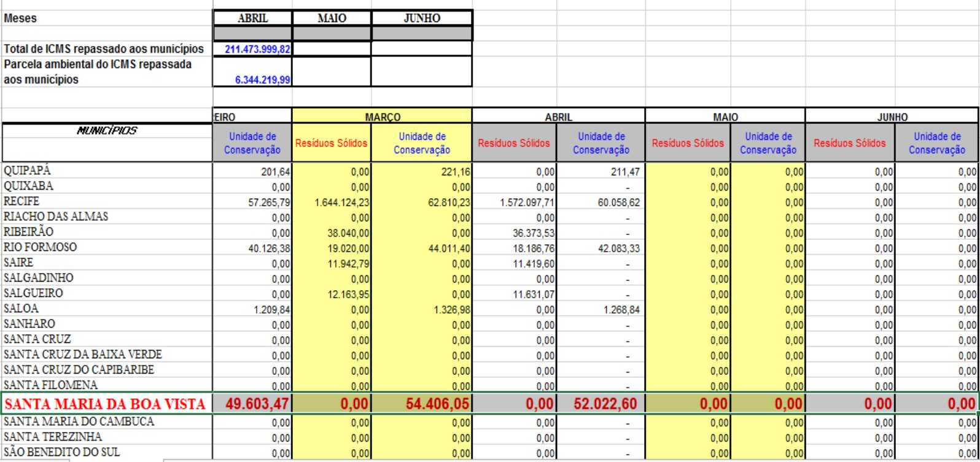
Task: Select Ribeirão's value 36.373,53
Action: (534, 234)
